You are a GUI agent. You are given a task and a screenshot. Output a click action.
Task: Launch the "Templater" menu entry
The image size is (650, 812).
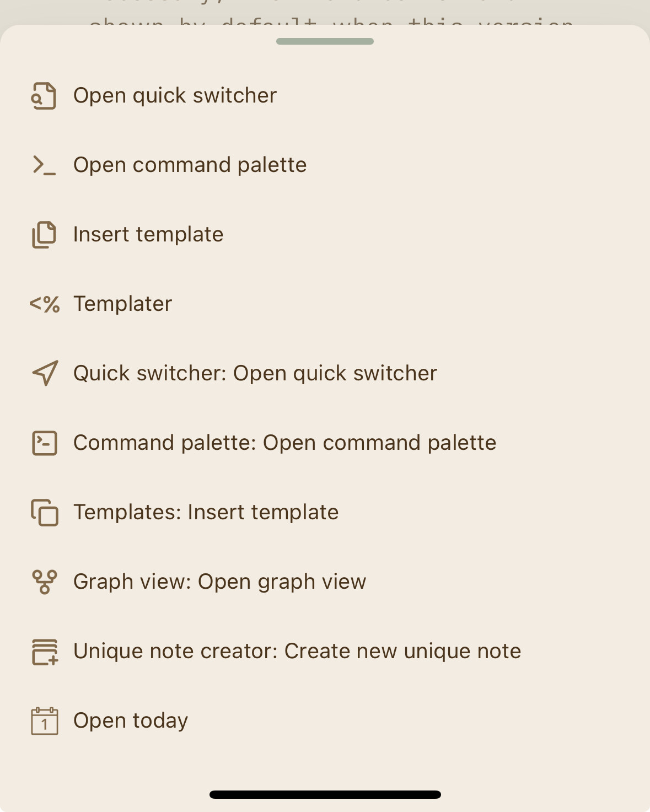122,304
